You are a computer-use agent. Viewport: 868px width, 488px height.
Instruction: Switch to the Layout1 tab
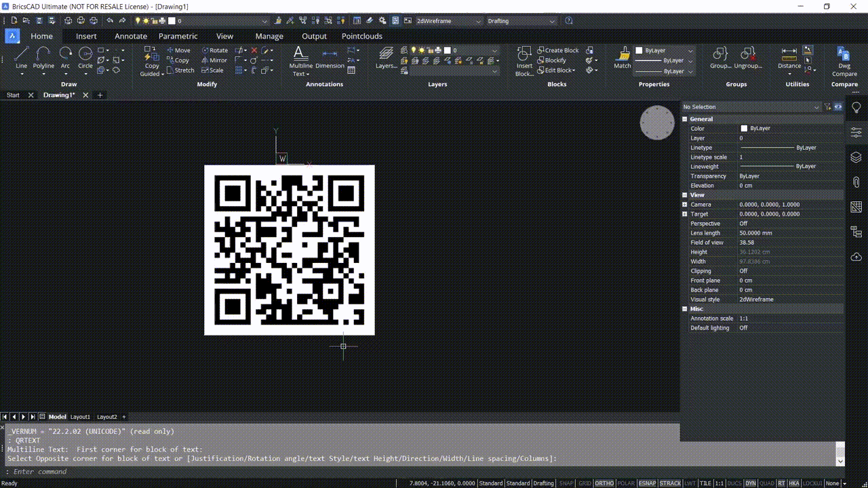tap(80, 417)
